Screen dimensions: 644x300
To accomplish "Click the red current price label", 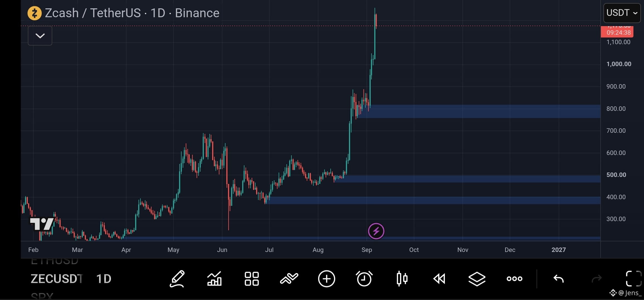I will coord(617,31).
